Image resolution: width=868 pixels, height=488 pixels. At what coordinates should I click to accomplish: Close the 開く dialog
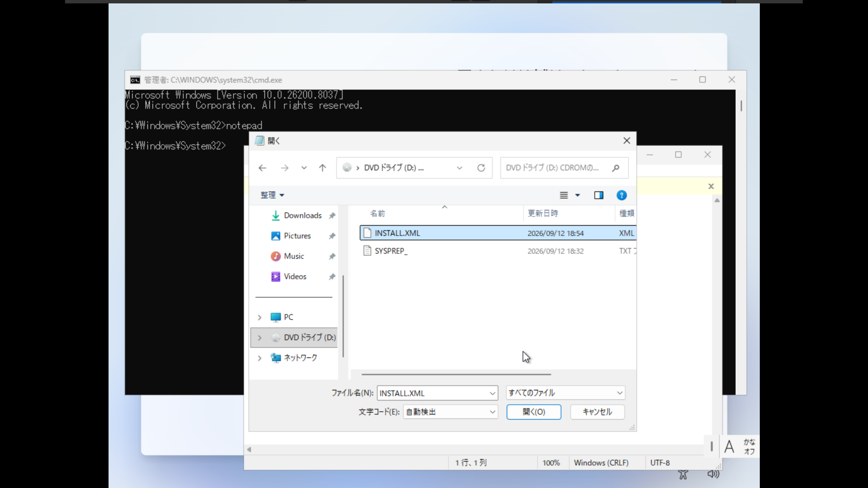[x=626, y=141]
